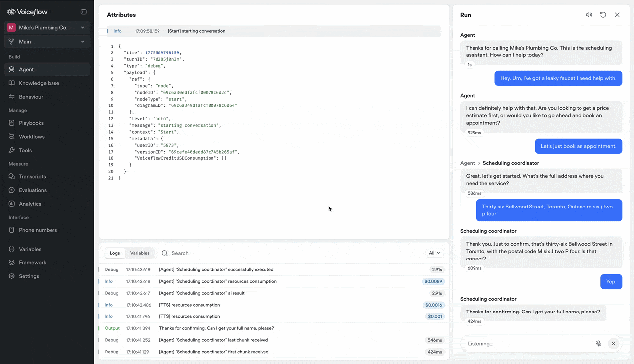Click the $0.0016 cost badge
This screenshot has height=364, width=634.
[434, 305]
